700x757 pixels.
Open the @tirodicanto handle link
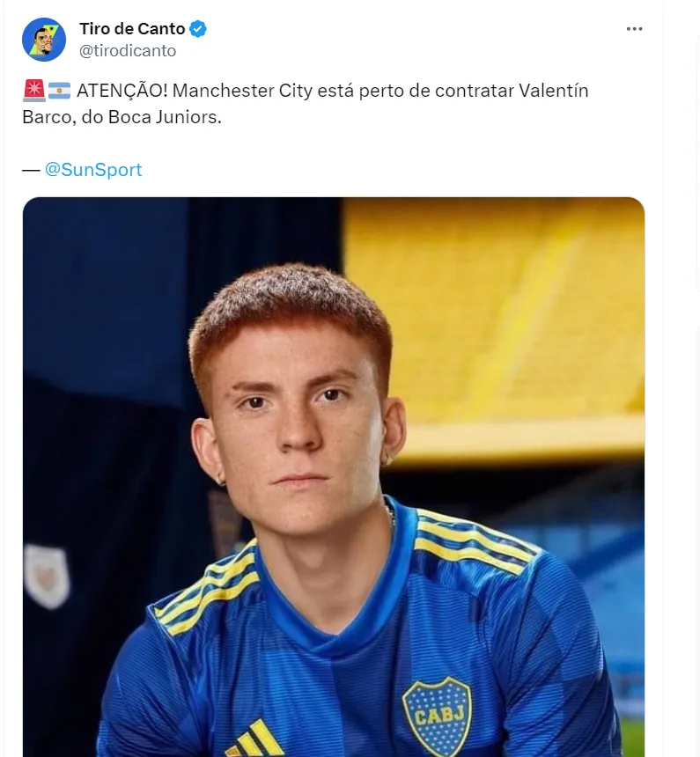pos(128,51)
